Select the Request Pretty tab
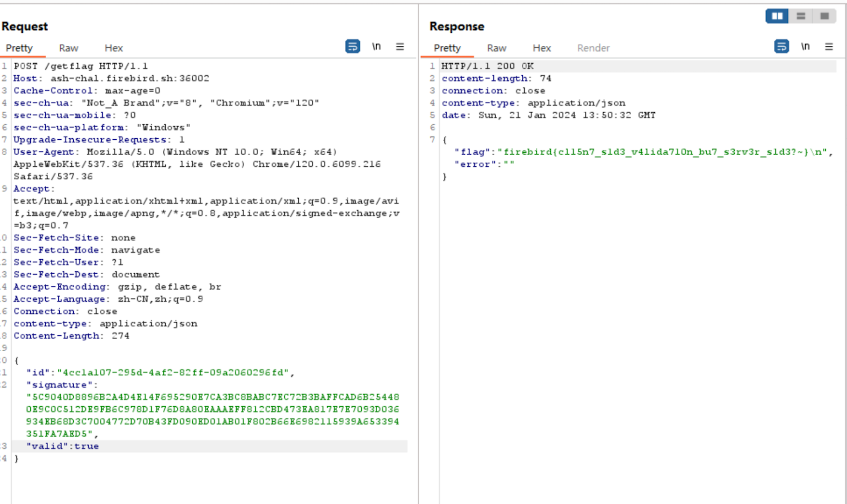 click(19, 48)
